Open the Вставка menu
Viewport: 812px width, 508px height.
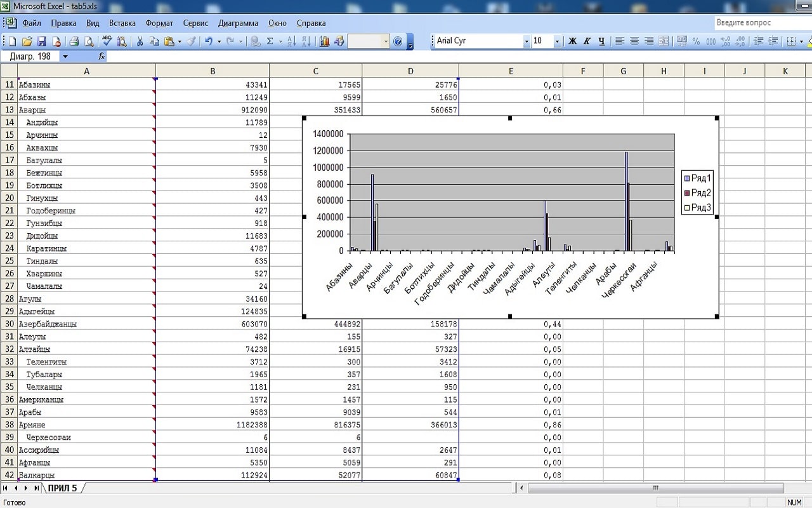pyautogui.click(x=122, y=23)
